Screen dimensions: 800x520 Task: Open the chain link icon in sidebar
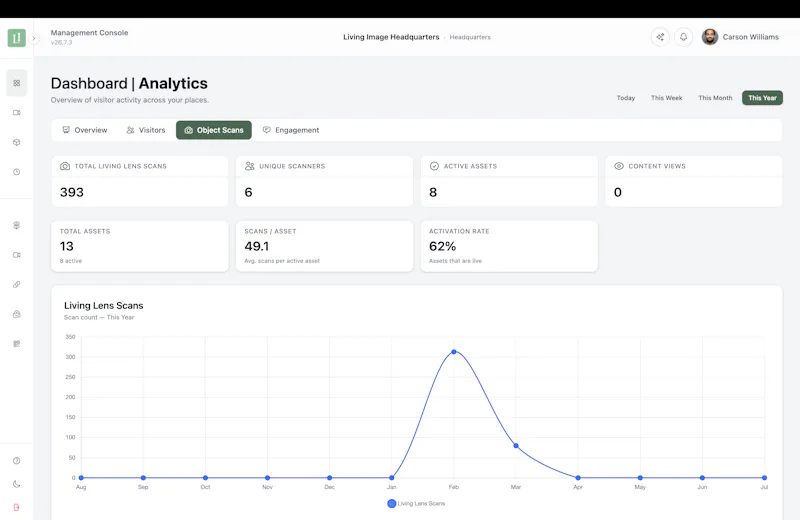click(x=17, y=284)
